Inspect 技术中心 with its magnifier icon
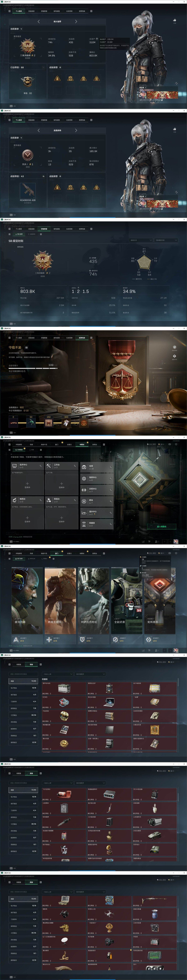The height and width of the screenshot is (980, 187). tap(40, 466)
